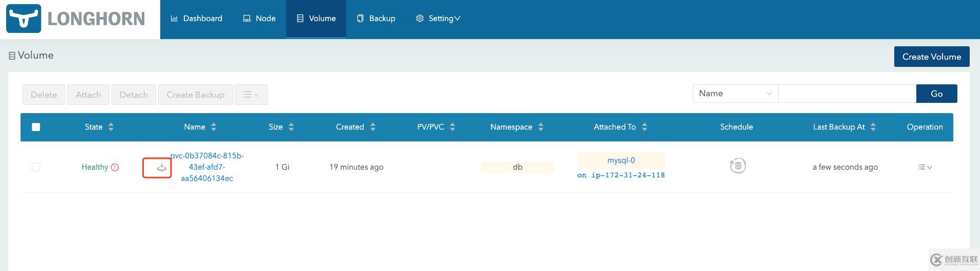Viewport: 980px width, 271px height.
Task: Open the Name search field dropdown
Action: point(735,94)
